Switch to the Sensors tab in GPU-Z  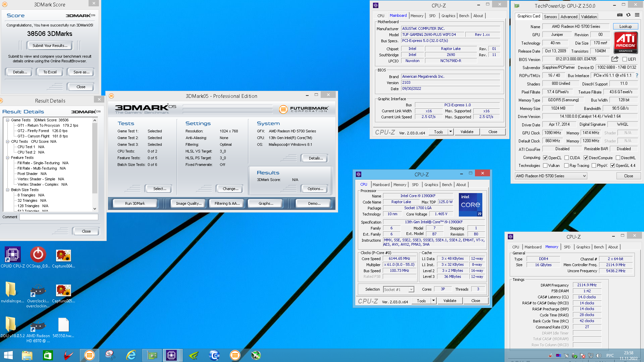pos(550,16)
